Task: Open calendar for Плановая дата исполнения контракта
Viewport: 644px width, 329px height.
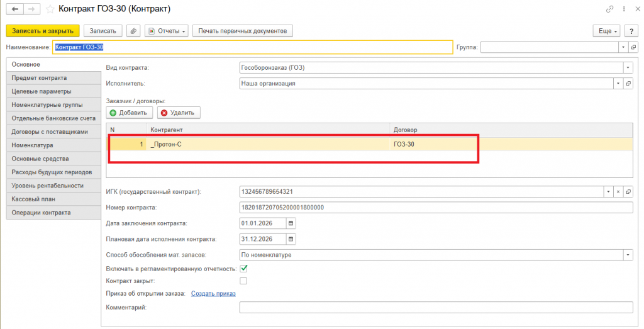Action: tap(291, 239)
